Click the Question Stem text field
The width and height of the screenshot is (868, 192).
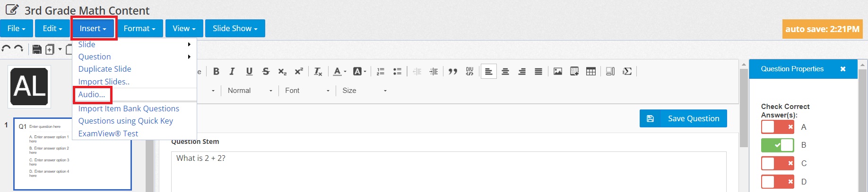pyautogui.click(x=448, y=171)
